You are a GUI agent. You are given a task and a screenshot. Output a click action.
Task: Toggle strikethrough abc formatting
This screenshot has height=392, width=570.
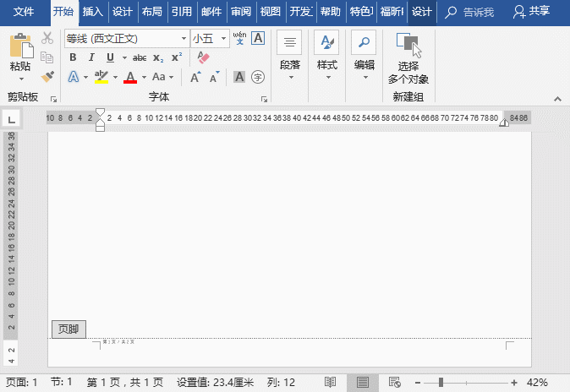(140, 57)
